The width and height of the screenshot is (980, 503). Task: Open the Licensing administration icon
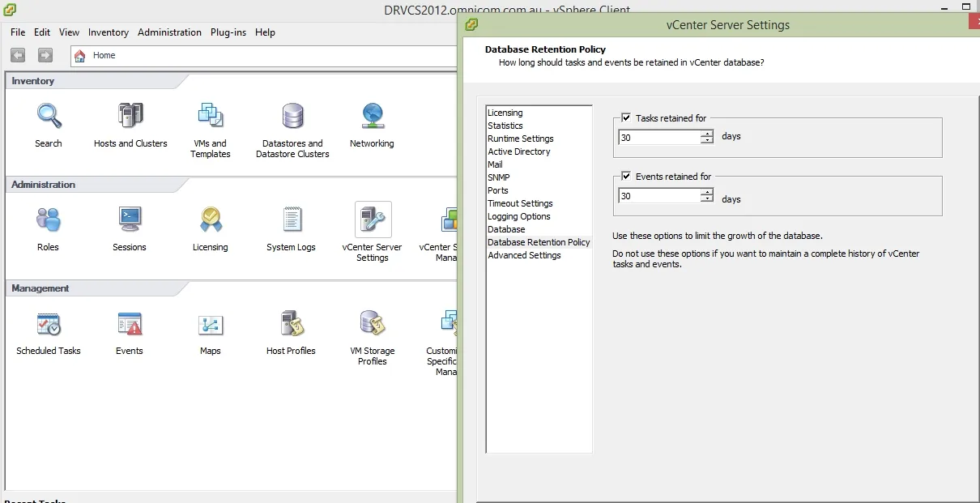click(x=211, y=220)
